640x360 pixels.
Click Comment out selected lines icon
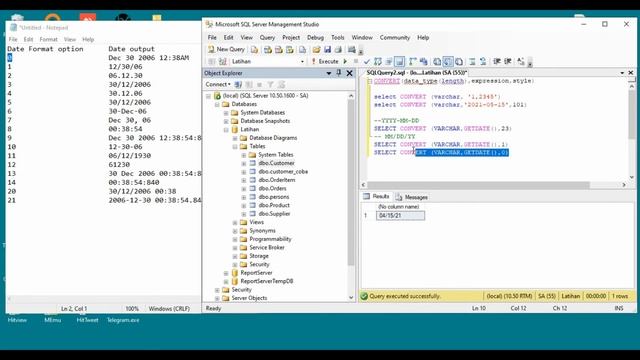coord(472,62)
